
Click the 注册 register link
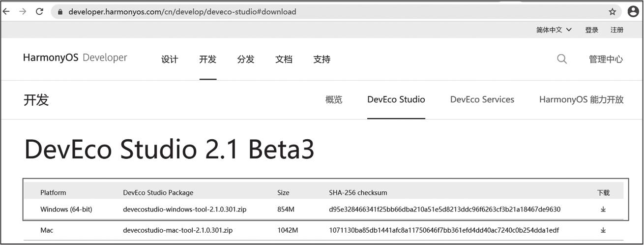click(617, 30)
